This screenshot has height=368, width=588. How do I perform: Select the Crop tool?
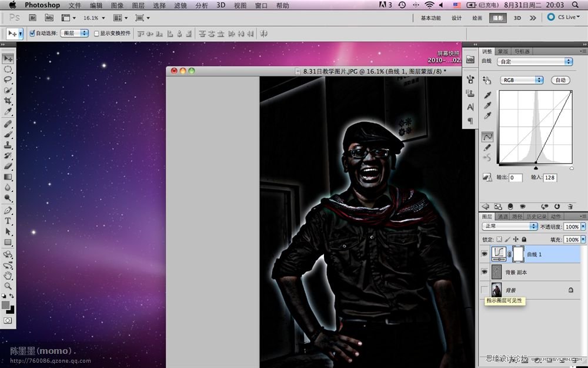[8, 101]
